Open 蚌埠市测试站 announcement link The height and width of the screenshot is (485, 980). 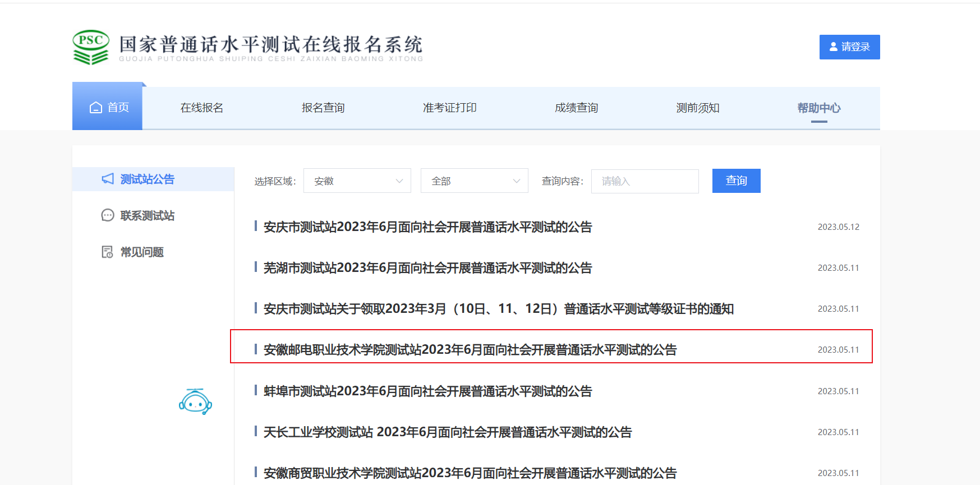point(427,391)
